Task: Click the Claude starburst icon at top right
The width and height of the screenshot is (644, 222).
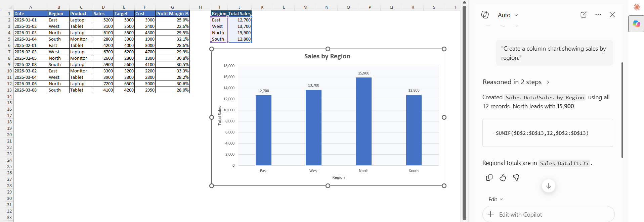Action: tap(637, 7)
